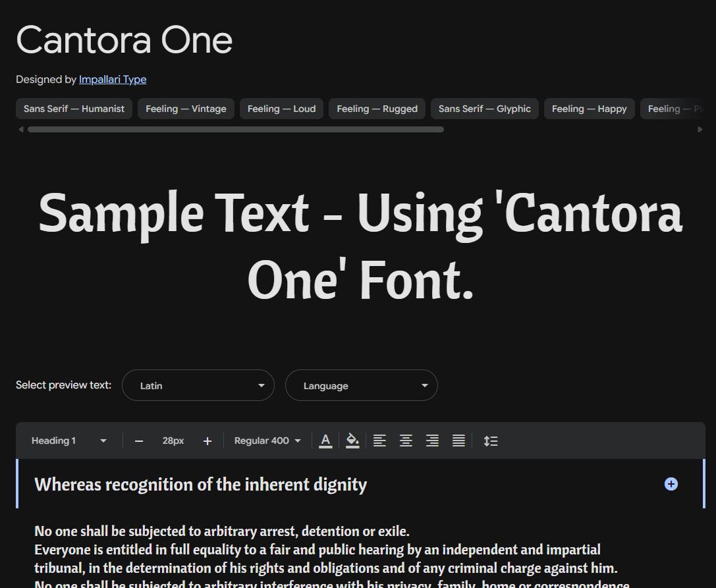Select the Feeling — Happy tag
Image resolution: width=716 pixels, height=588 pixels.
pos(589,109)
